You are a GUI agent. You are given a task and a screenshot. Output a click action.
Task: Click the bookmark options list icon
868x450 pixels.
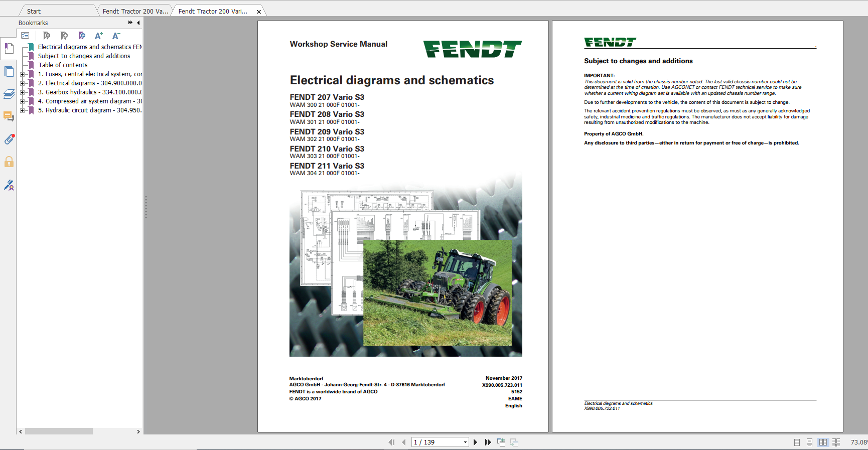[x=25, y=36]
